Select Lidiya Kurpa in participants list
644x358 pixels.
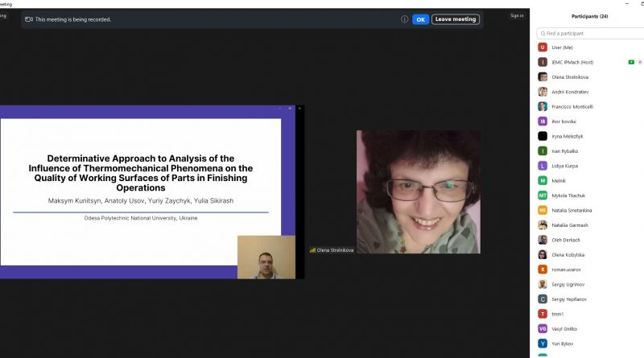[564, 166]
